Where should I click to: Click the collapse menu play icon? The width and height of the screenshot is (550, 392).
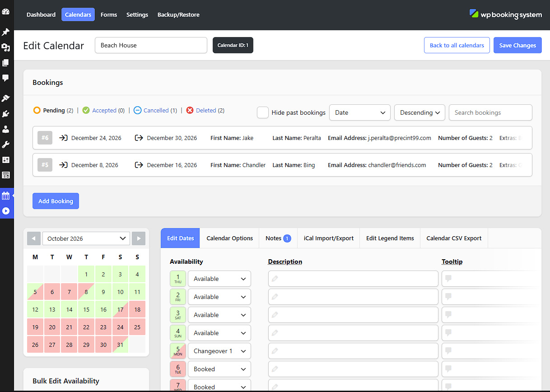(x=5, y=211)
